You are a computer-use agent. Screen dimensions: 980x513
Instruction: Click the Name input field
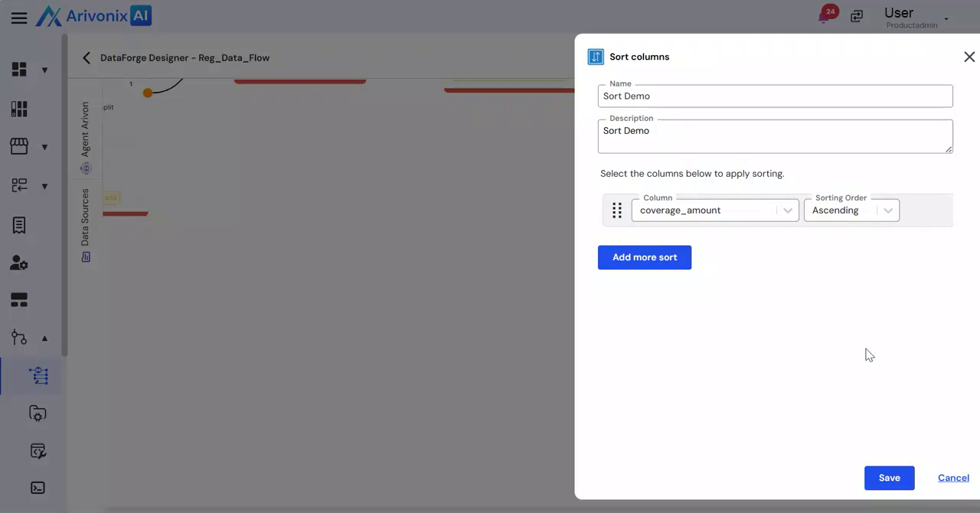[x=775, y=96]
